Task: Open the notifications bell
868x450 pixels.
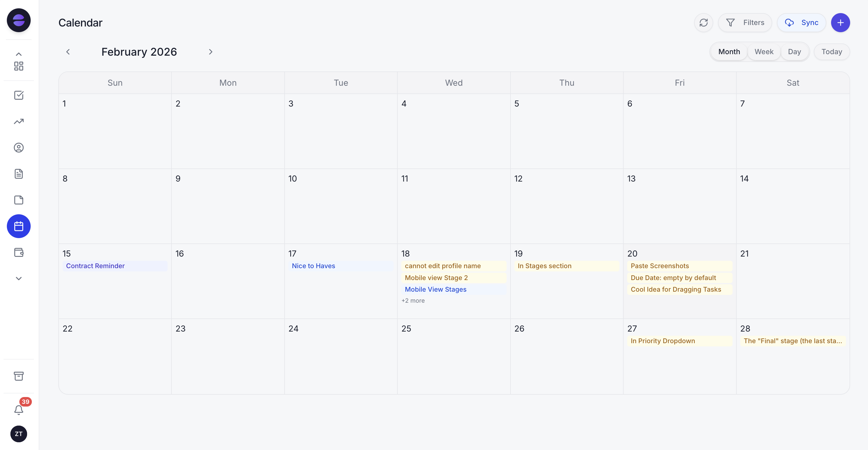Action: [x=18, y=410]
